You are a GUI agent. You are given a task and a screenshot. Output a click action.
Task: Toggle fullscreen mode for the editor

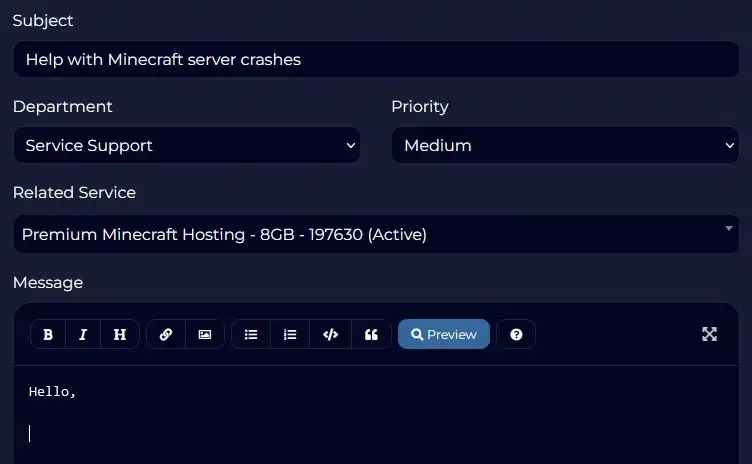[x=709, y=334]
